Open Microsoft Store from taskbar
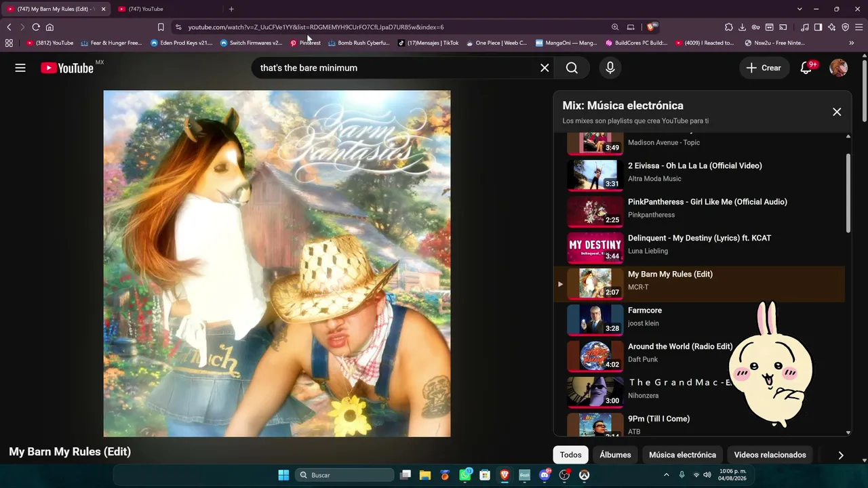The height and width of the screenshot is (488, 868). coord(485,475)
